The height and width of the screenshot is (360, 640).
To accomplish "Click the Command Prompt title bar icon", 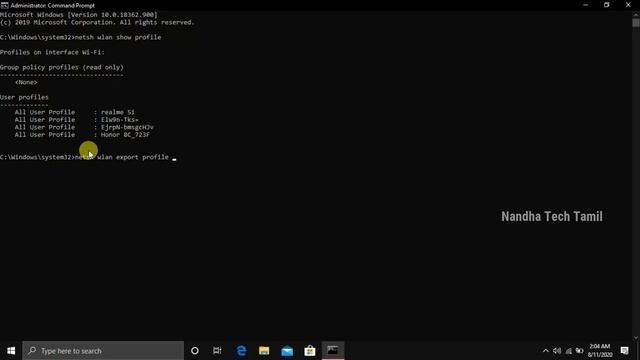I will pyautogui.click(x=4, y=5).
